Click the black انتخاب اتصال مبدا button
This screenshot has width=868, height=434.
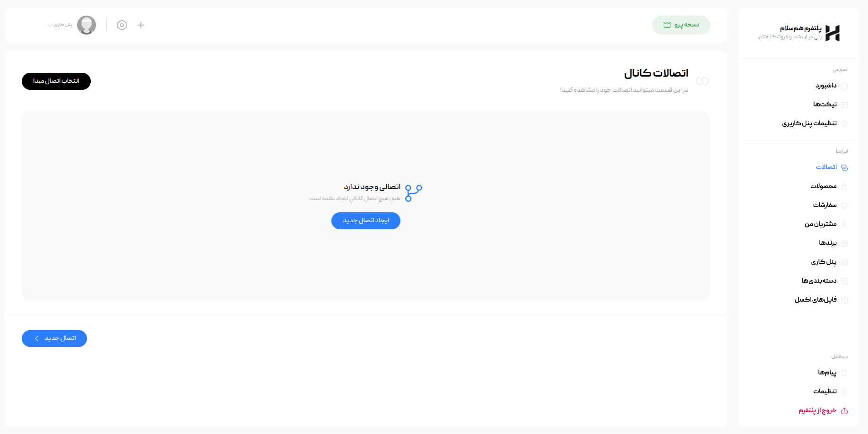pyautogui.click(x=56, y=81)
